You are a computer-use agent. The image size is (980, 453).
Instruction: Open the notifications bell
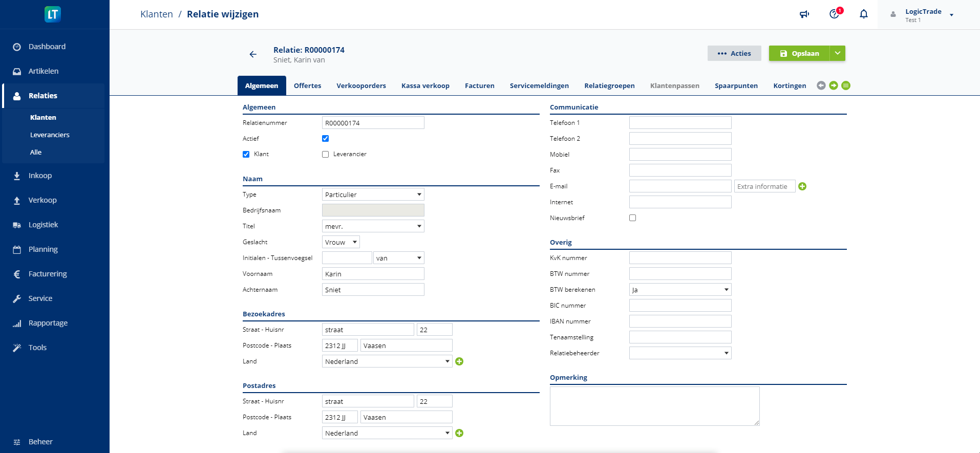click(864, 14)
